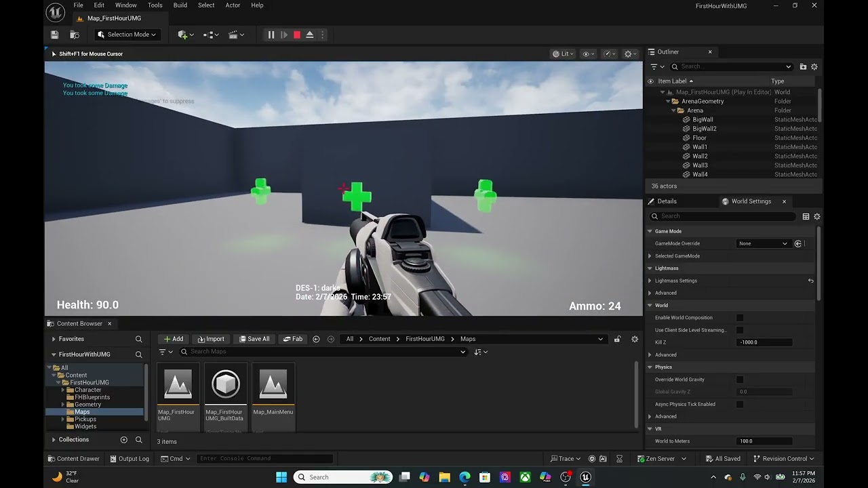The height and width of the screenshot is (488, 868).
Task: Click the Outliner search field
Action: (x=731, y=66)
